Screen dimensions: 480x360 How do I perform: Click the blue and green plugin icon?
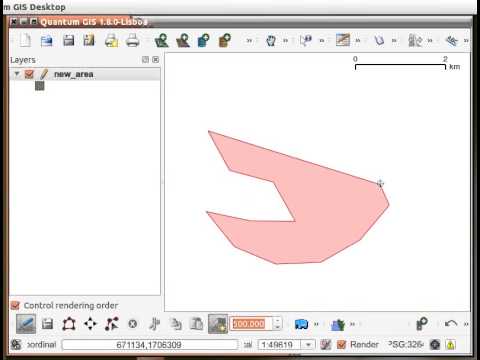[x=338, y=324]
